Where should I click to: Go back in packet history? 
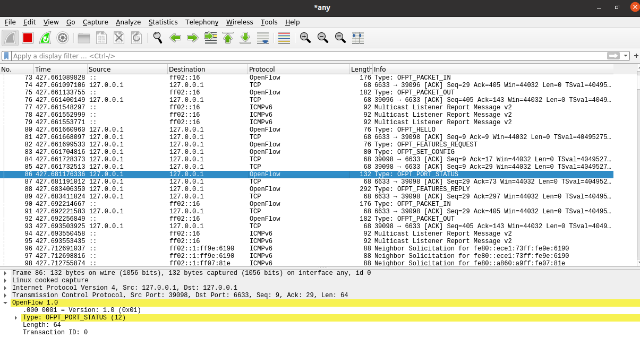(x=175, y=38)
